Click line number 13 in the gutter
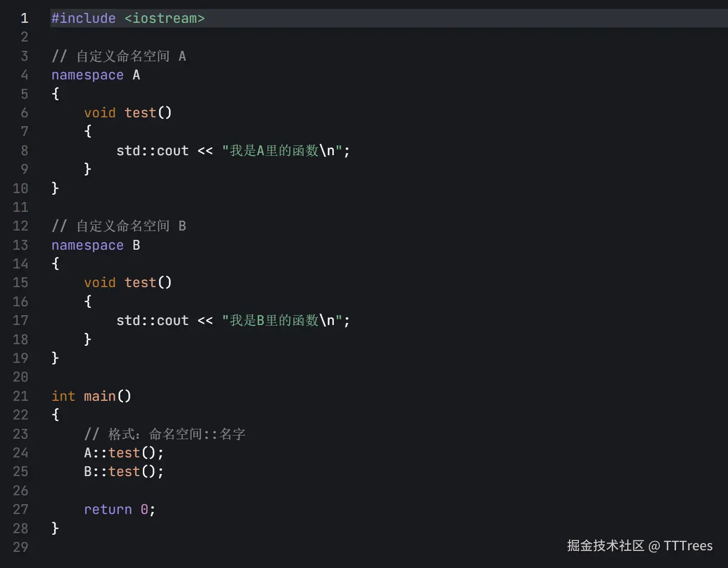Image resolution: width=728 pixels, height=568 pixels. point(21,245)
